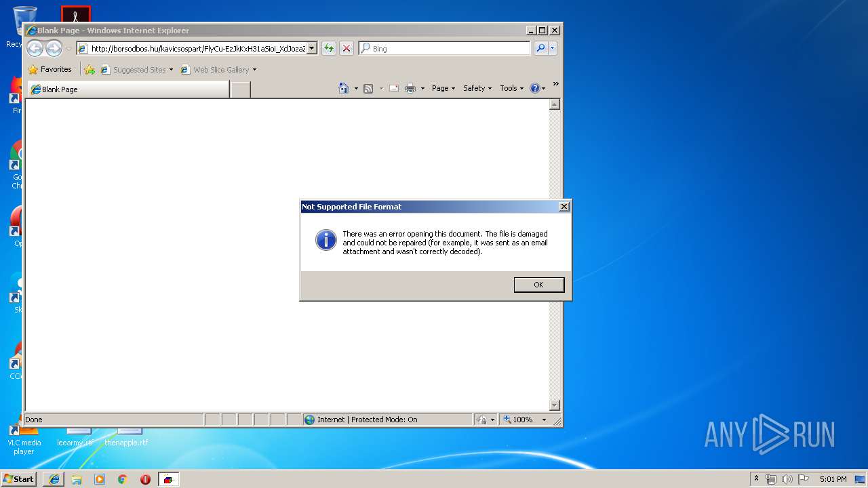Click the Add to Favorites Bar icon
This screenshot has width=868, height=488.
pos(90,69)
